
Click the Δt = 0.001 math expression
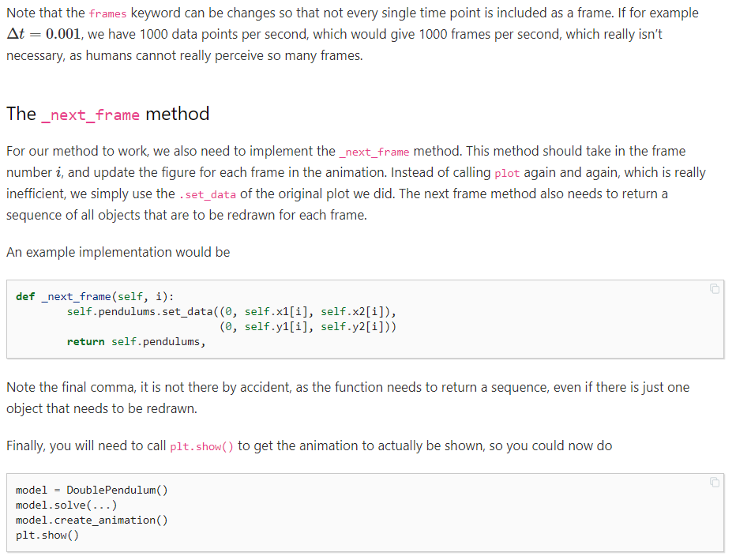coord(44,34)
